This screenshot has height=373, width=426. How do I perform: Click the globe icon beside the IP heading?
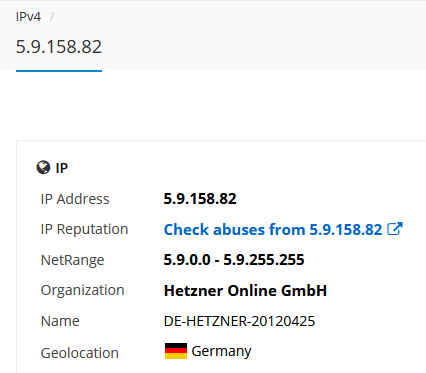coord(43,168)
